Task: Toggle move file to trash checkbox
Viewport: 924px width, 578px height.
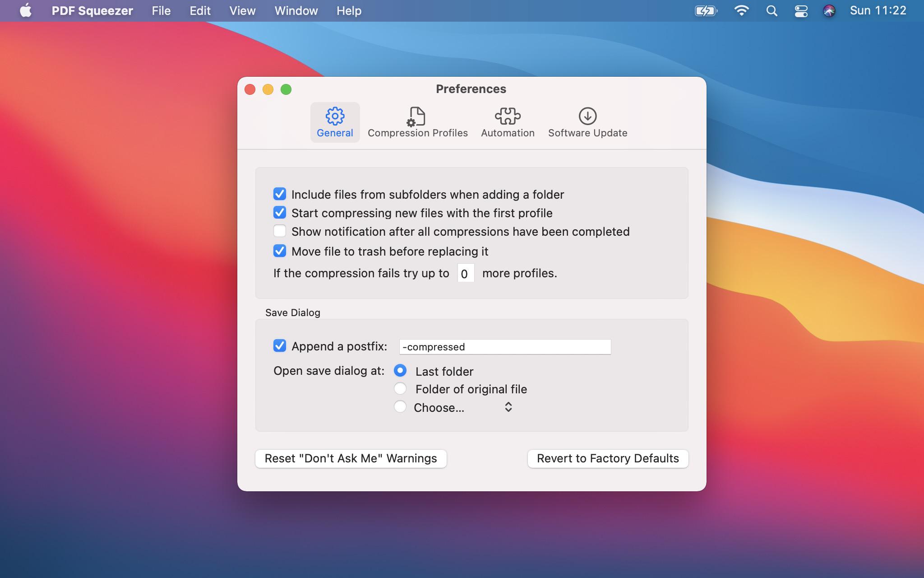Action: click(280, 251)
